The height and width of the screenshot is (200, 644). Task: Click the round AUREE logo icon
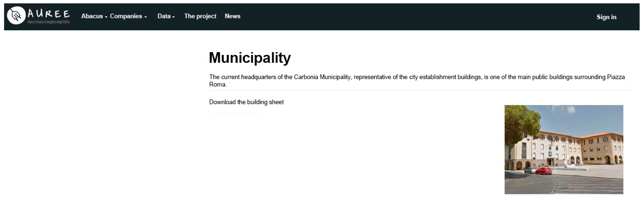[16, 15]
